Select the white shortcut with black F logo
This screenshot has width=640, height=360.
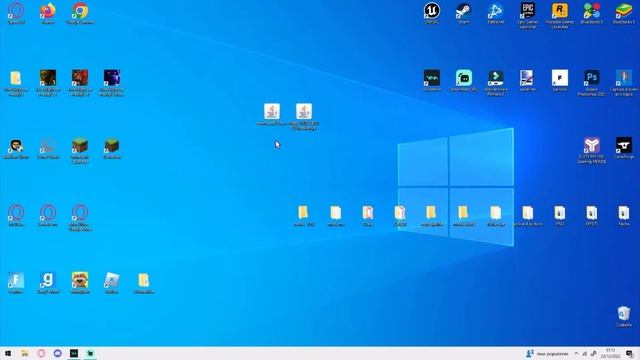560,78
